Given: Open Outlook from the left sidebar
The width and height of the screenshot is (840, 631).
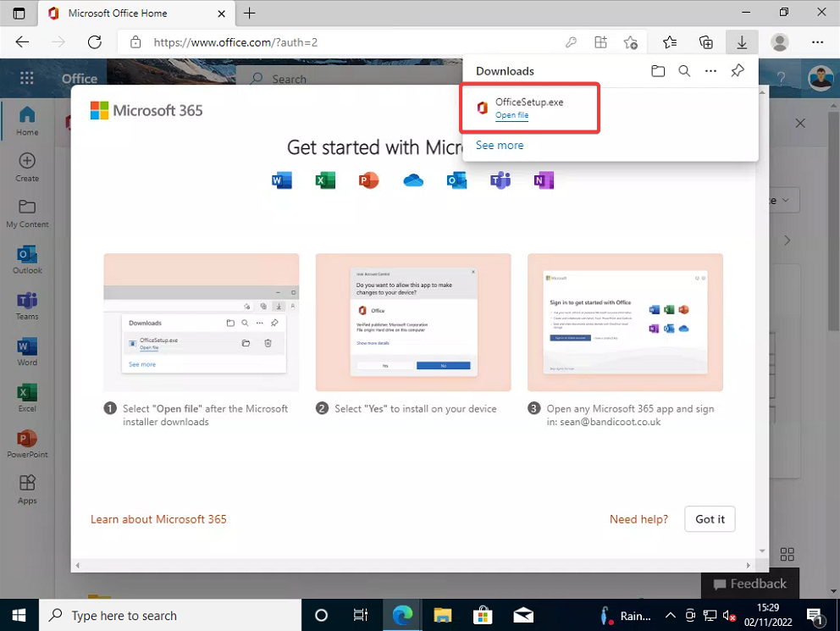Looking at the screenshot, I should (27, 260).
